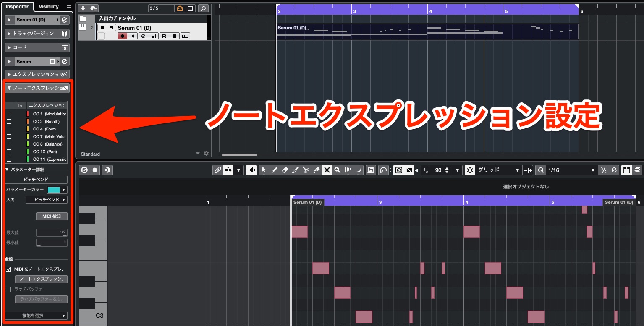The height and width of the screenshot is (326, 644).
Task: Select the Draw pencil tool
Action: [x=274, y=170]
